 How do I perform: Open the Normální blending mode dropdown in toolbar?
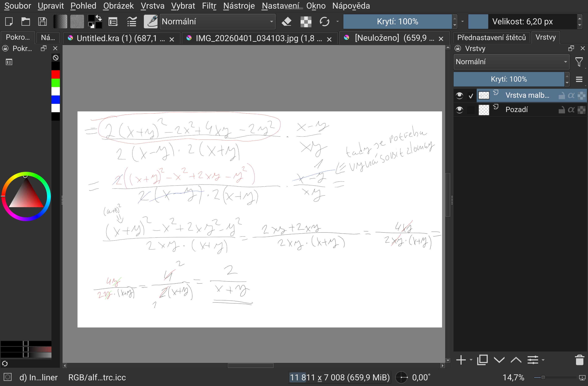click(x=217, y=21)
